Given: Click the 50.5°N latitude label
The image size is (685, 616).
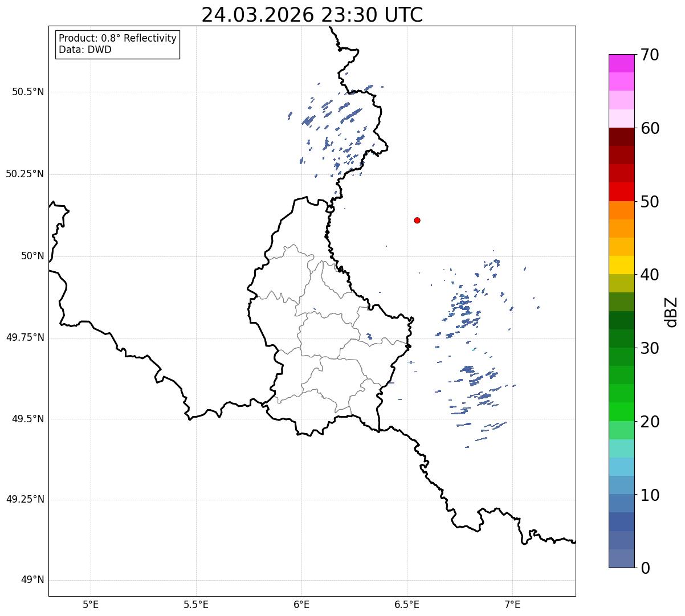Looking at the screenshot, I should [28, 92].
